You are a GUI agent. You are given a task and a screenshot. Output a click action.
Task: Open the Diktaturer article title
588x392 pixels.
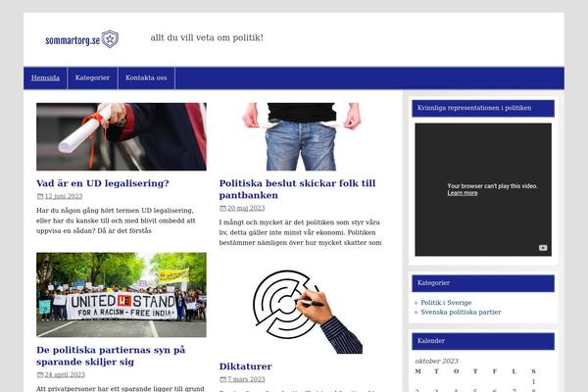245,367
